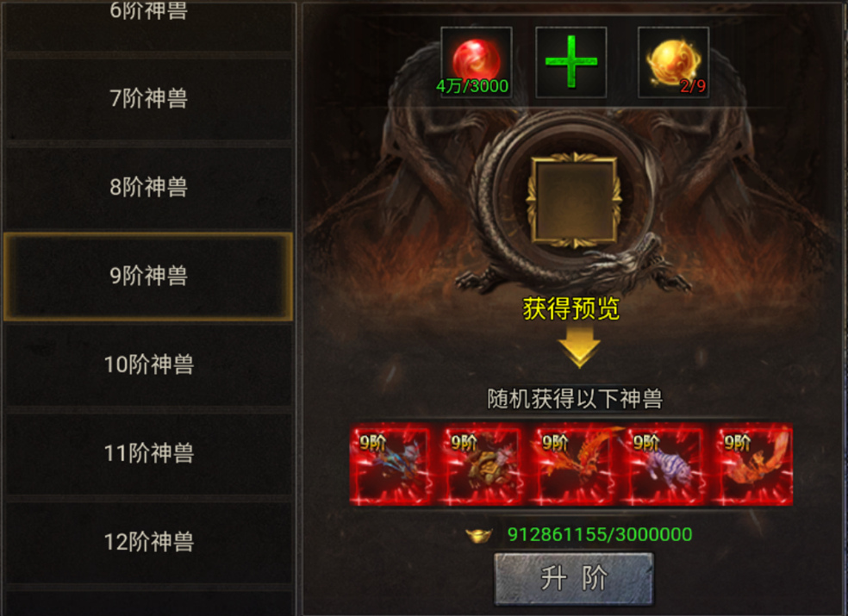The image size is (848, 616).
Task: Select the first 9阶 beast thumbnail
Action: (390, 464)
